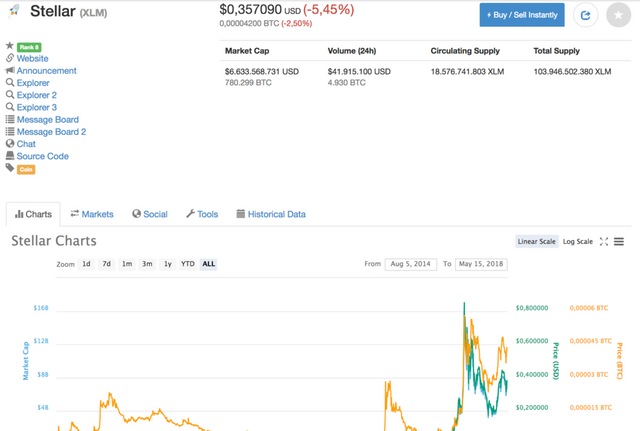Set chart zoom to 1y

(168, 264)
